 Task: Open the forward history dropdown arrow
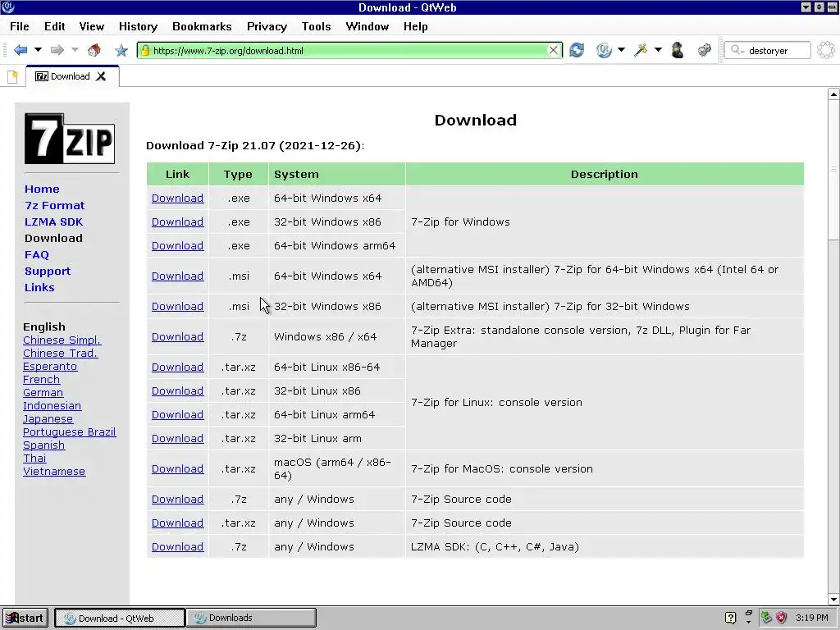pyautogui.click(x=75, y=50)
